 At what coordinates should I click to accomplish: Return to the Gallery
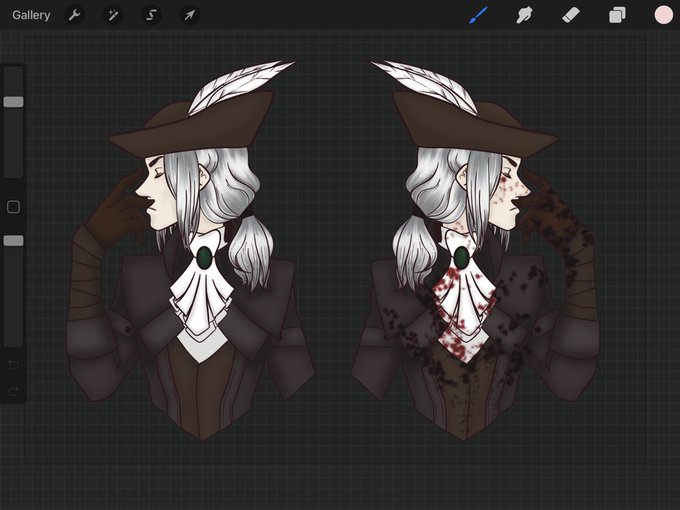click(31, 15)
